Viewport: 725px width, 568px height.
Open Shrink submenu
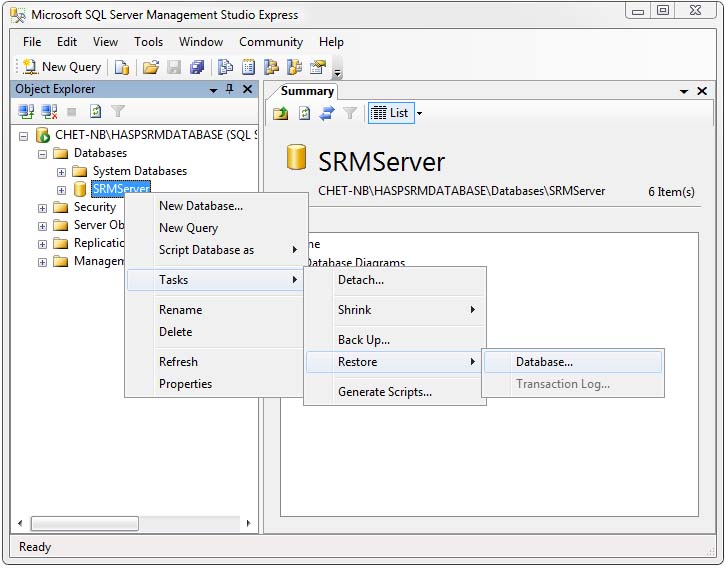(394, 310)
